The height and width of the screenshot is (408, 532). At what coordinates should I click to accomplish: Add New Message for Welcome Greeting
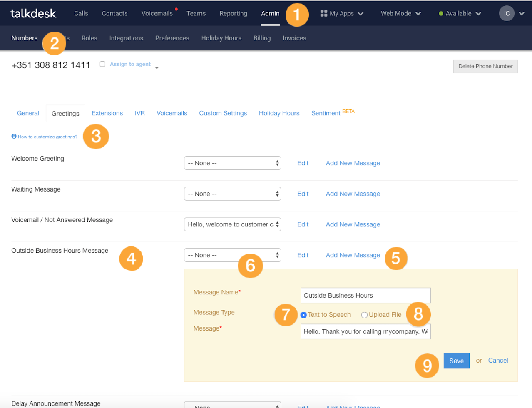click(x=353, y=163)
